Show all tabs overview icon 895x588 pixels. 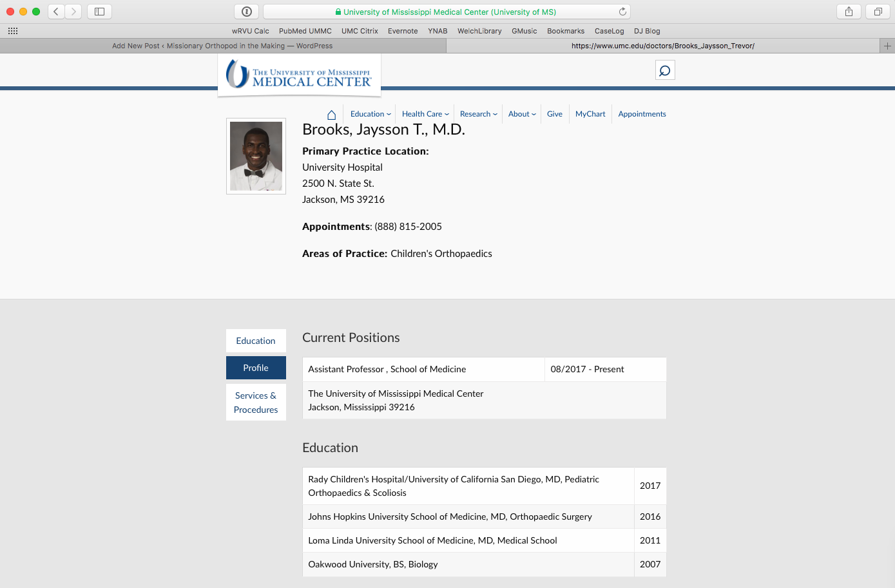coord(878,12)
